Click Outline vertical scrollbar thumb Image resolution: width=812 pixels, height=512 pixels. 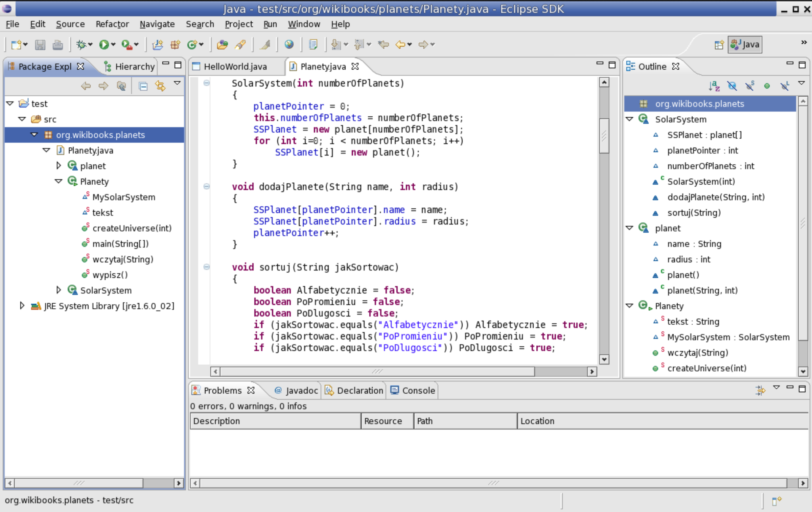(x=803, y=223)
